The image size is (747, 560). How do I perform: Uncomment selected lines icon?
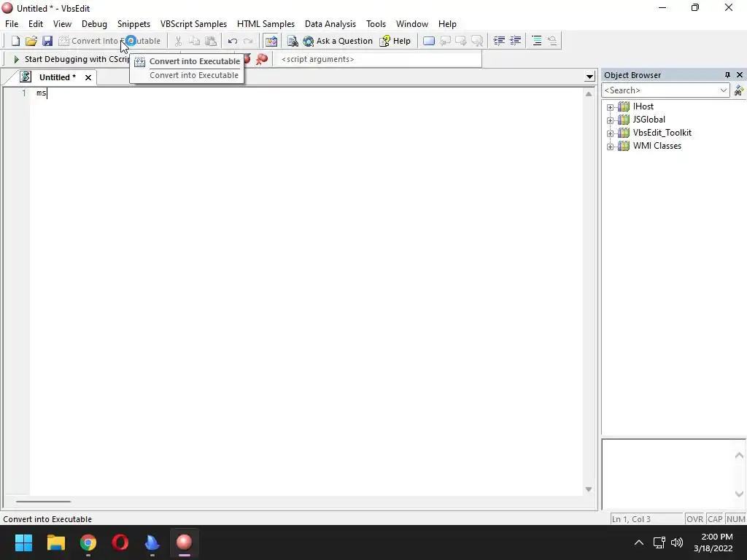(552, 41)
